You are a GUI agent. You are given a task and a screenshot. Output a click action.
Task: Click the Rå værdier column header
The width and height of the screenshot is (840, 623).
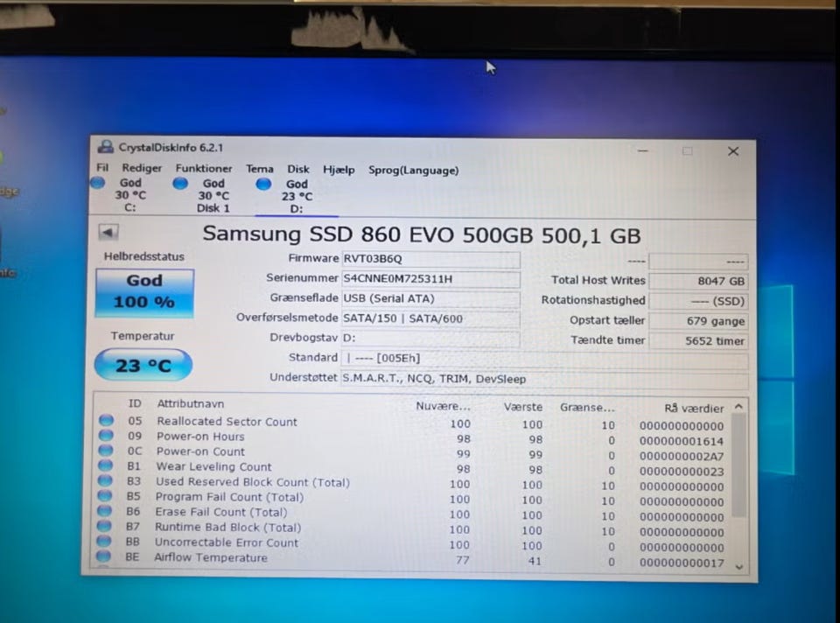tap(694, 409)
